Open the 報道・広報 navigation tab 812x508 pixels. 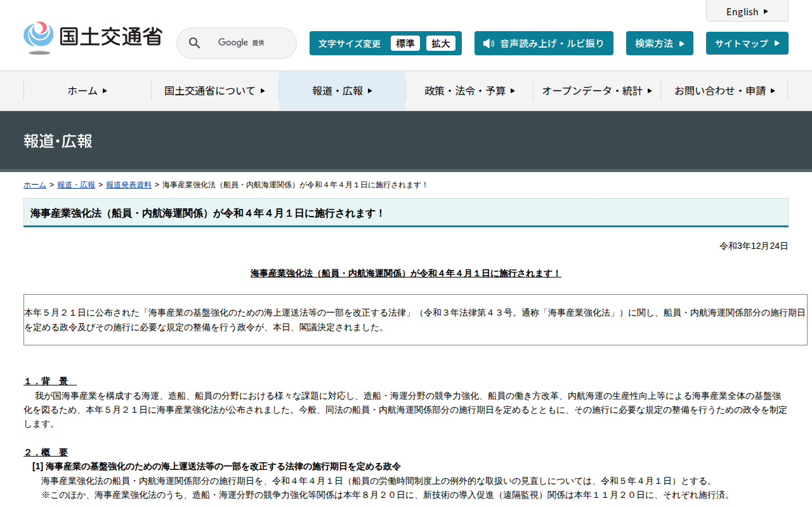[x=342, y=91]
